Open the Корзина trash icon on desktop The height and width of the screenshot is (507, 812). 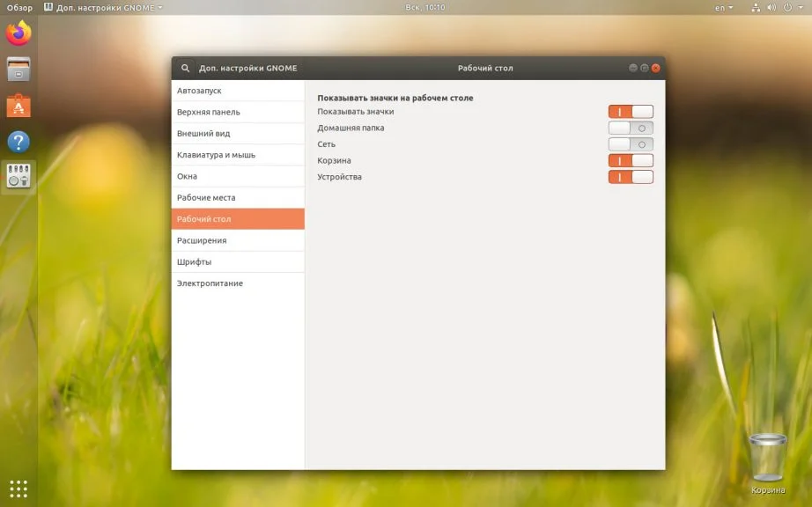[x=767, y=464]
